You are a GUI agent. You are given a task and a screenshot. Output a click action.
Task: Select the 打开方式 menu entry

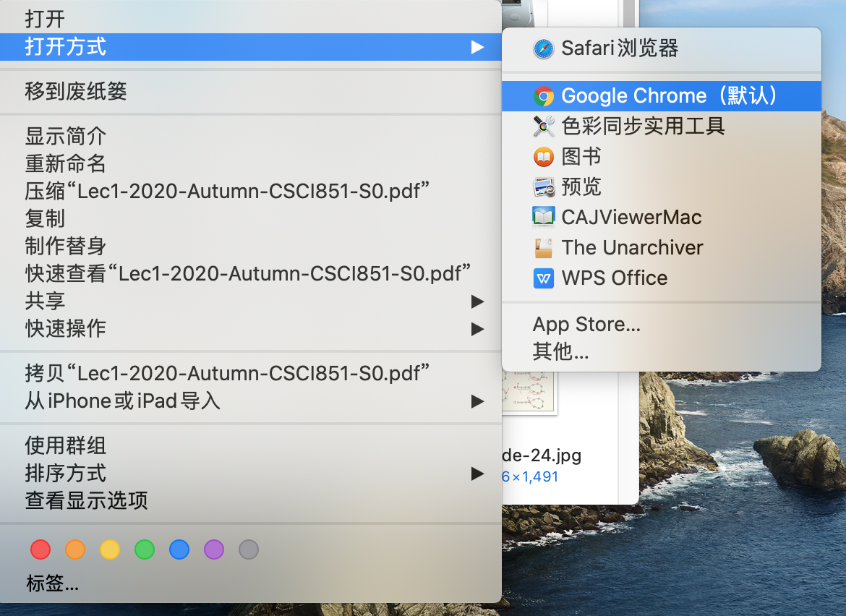point(251,47)
